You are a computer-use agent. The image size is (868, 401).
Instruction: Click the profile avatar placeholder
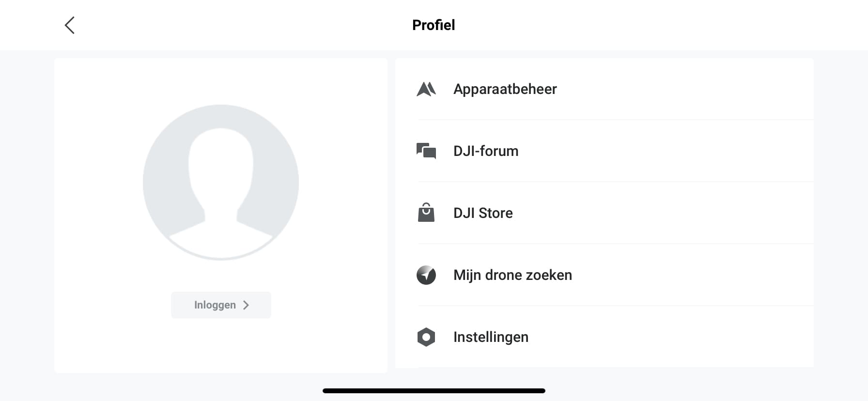[221, 182]
